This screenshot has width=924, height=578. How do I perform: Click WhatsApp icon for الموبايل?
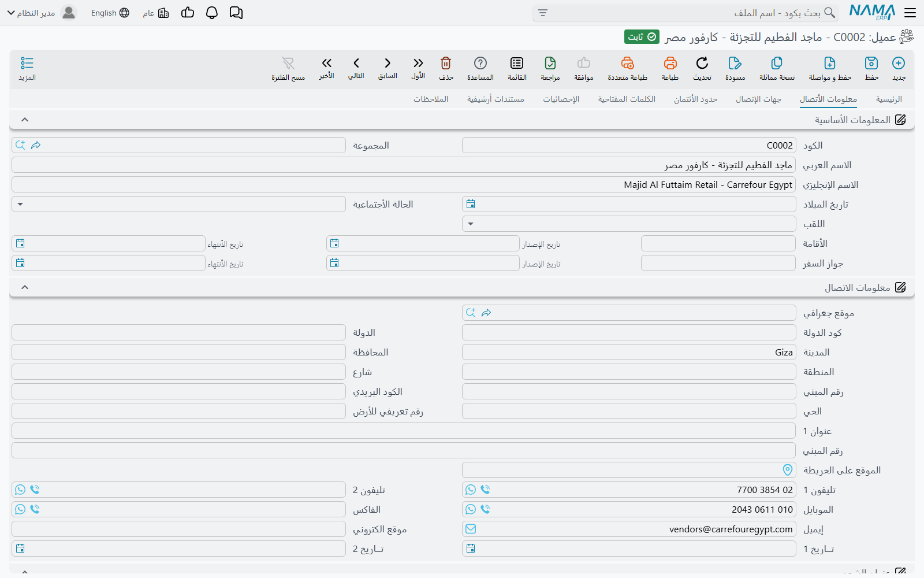coord(471,509)
